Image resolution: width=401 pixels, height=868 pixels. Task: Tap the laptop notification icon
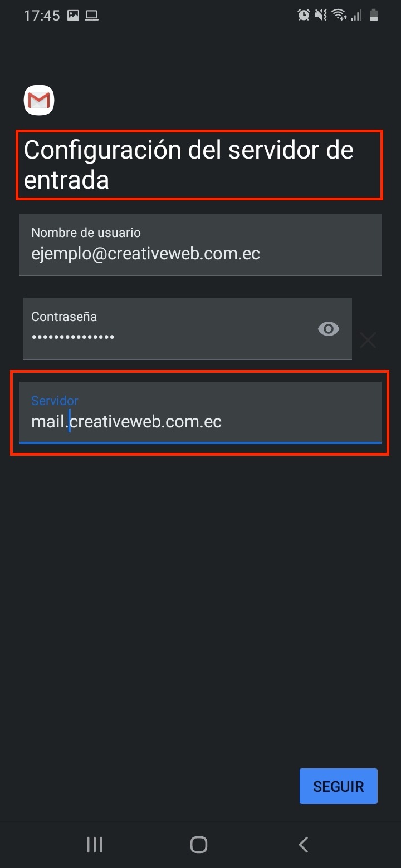tap(92, 16)
